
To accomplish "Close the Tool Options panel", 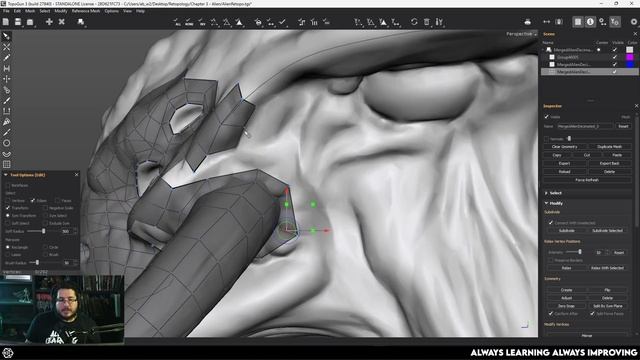I will (x=76, y=175).
